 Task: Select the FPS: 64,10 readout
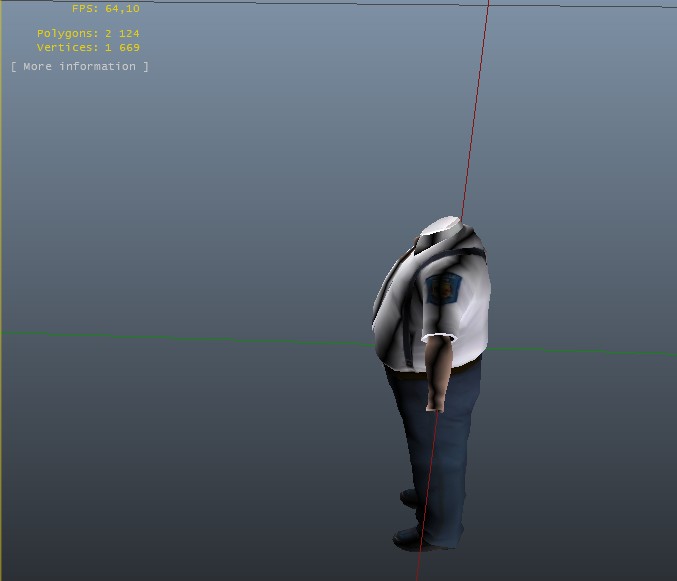tap(105, 9)
